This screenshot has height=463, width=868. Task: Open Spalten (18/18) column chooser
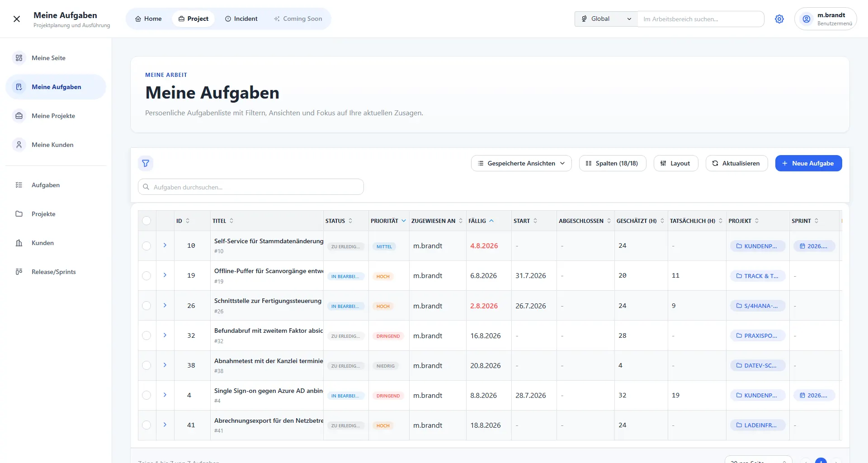[x=613, y=163]
